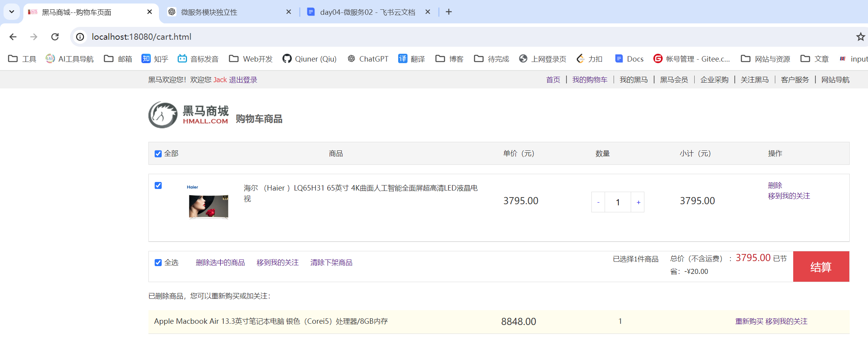Open the 博客 bookmark folder
The image size is (868, 353).
(450, 59)
